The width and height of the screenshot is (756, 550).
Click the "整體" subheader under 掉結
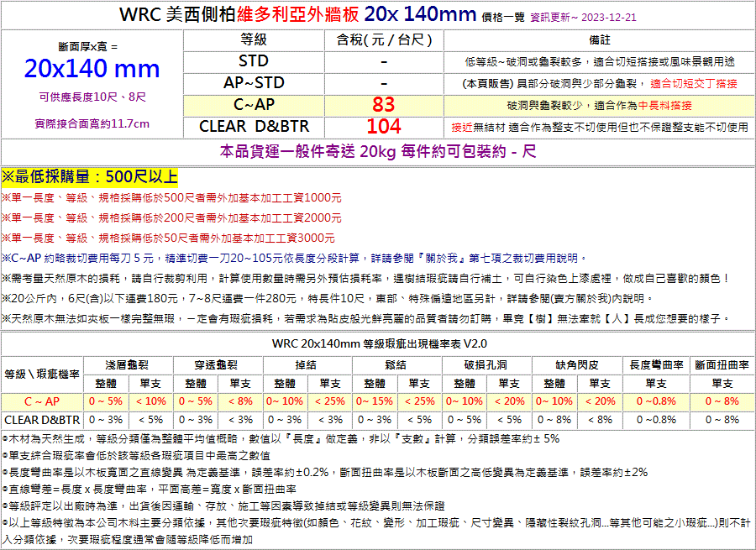coord(285,384)
